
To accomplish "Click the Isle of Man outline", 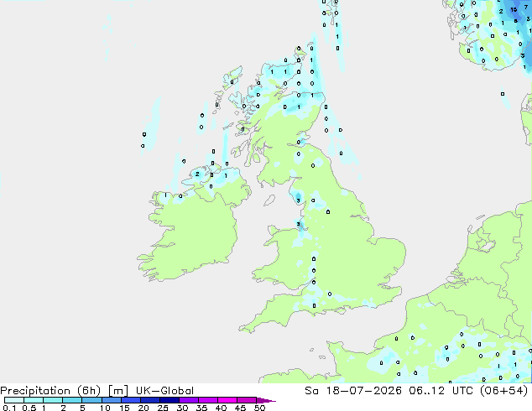I will (269, 200).
